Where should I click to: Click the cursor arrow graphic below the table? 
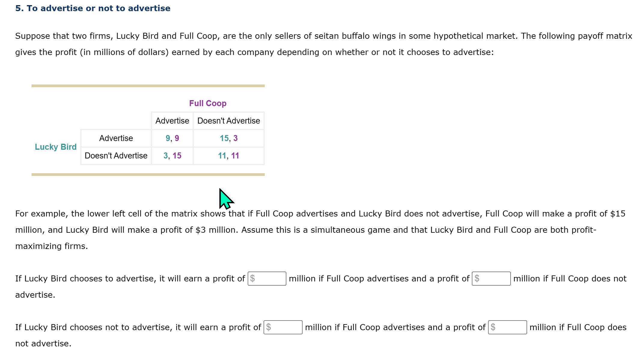coord(225,198)
